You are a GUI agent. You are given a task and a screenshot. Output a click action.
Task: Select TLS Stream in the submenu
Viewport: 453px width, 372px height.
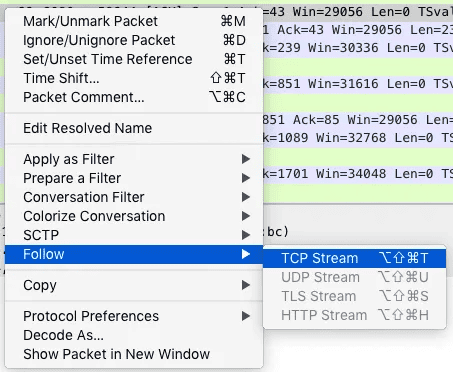tap(355, 296)
